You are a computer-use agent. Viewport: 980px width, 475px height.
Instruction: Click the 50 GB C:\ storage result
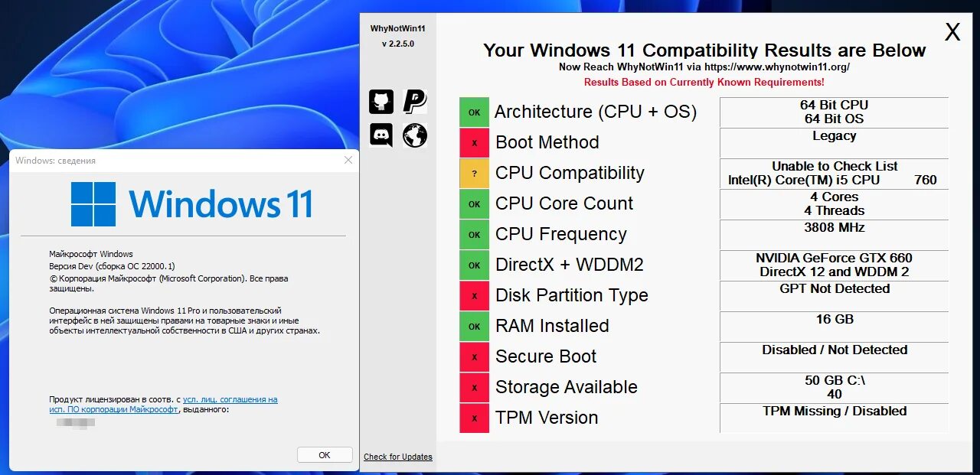tap(835, 387)
